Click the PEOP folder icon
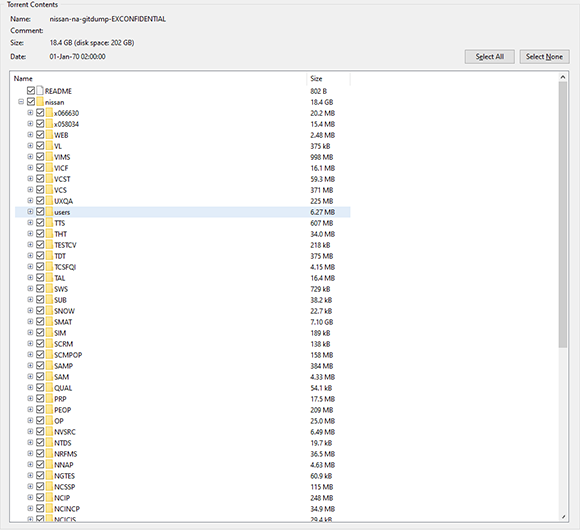580x530 pixels. (x=49, y=409)
